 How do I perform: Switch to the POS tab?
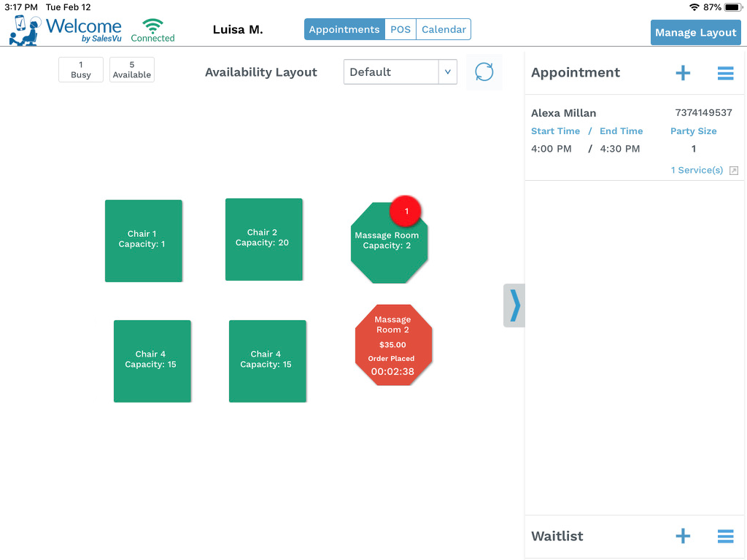[x=400, y=29]
